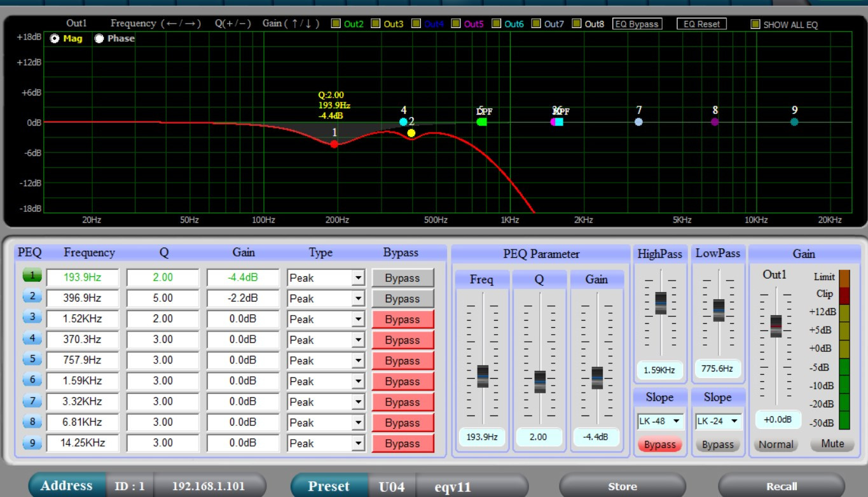
Task: Click the HighPass frequency slider handle
Action: (x=661, y=303)
